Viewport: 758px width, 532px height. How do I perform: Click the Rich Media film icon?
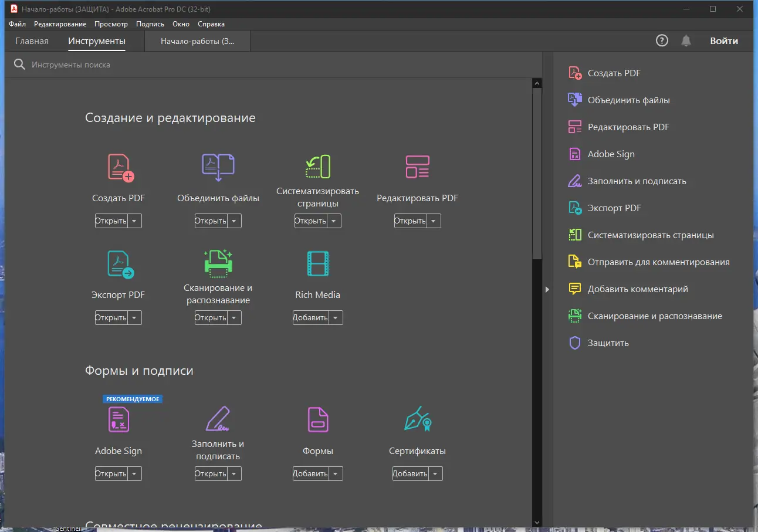pos(318,264)
